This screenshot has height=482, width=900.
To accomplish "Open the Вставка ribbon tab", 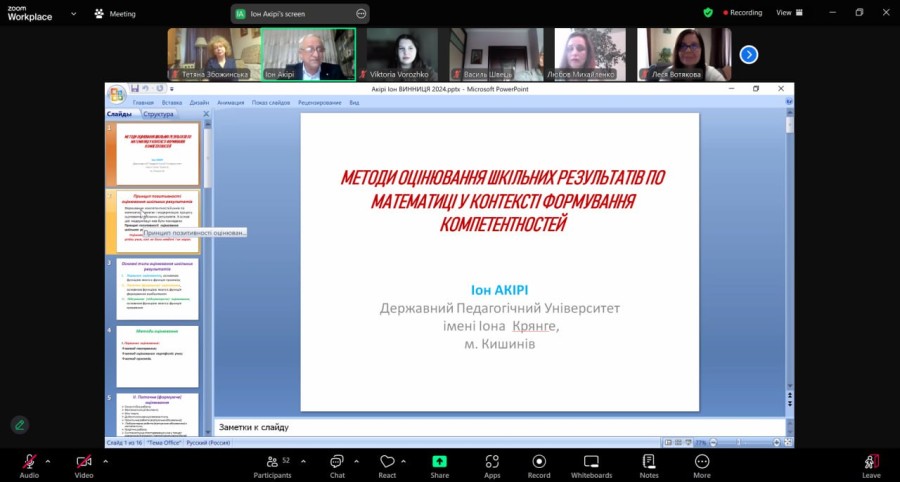I will click(x=172, y=103).
